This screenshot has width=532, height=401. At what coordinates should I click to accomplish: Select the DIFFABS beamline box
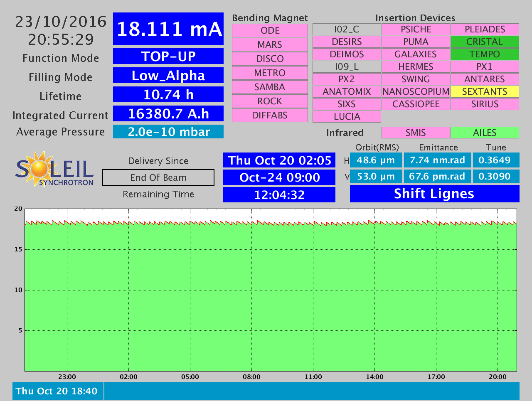270,116
